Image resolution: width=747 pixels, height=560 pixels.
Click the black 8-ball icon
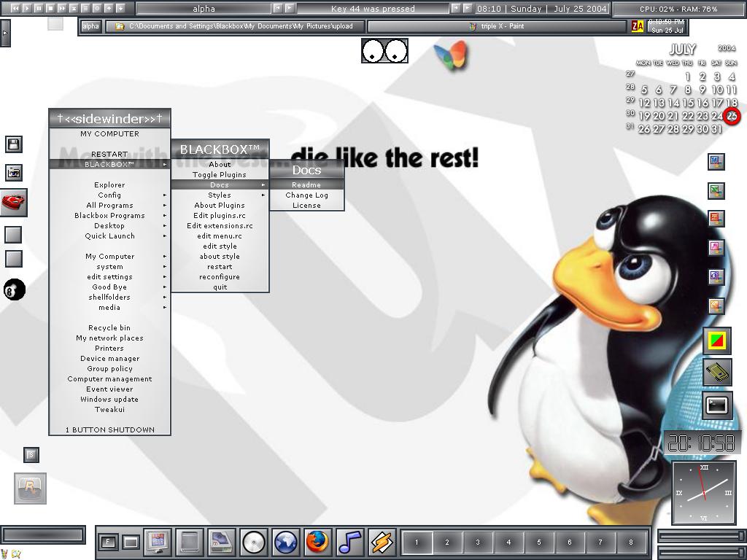click(15, 290)
